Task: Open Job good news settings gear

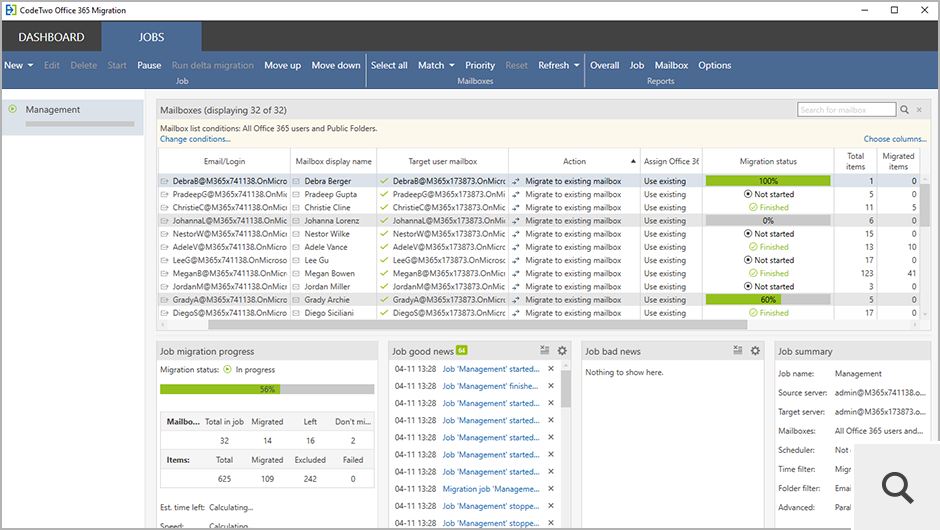Action: (562, 351)
